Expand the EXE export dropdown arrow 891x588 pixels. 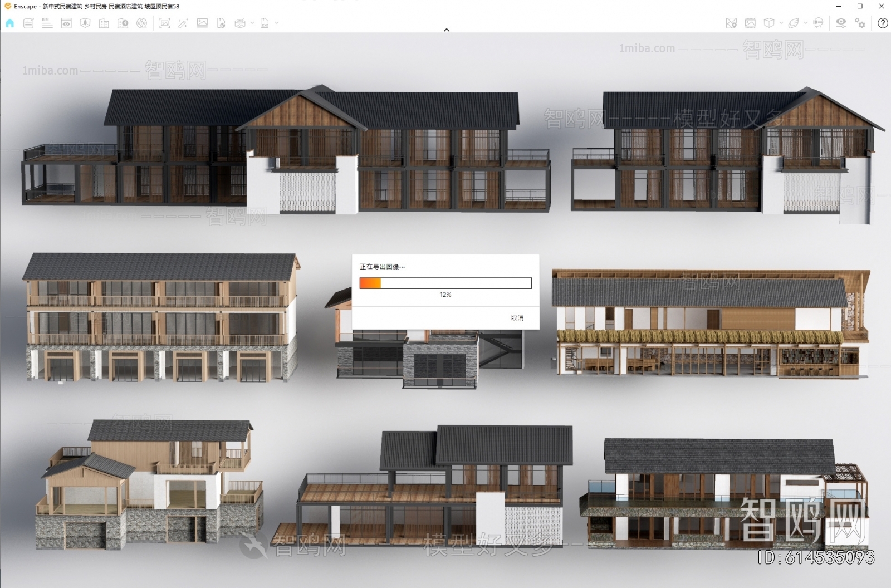click(x=276, y=23)
